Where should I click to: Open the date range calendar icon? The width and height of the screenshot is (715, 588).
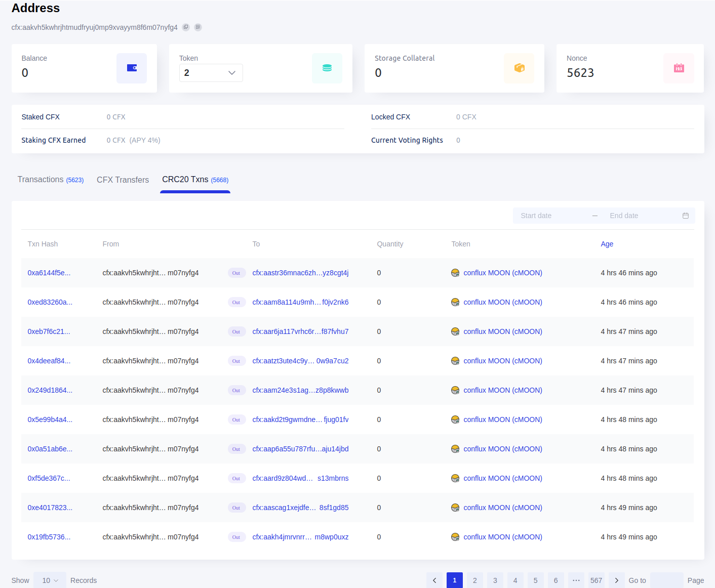(x=686, y=216)
